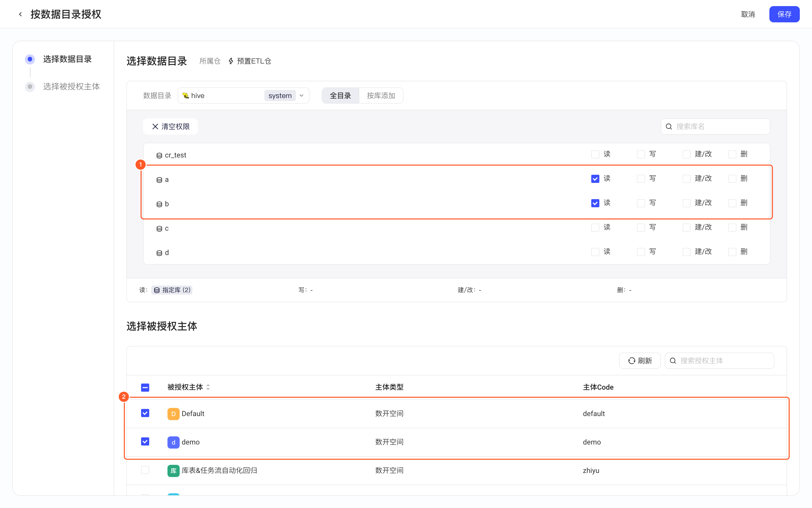Sort by 被授权主体 column arrows
The height and width of the screenshot is (508, 812).
[x=208, y=387]
